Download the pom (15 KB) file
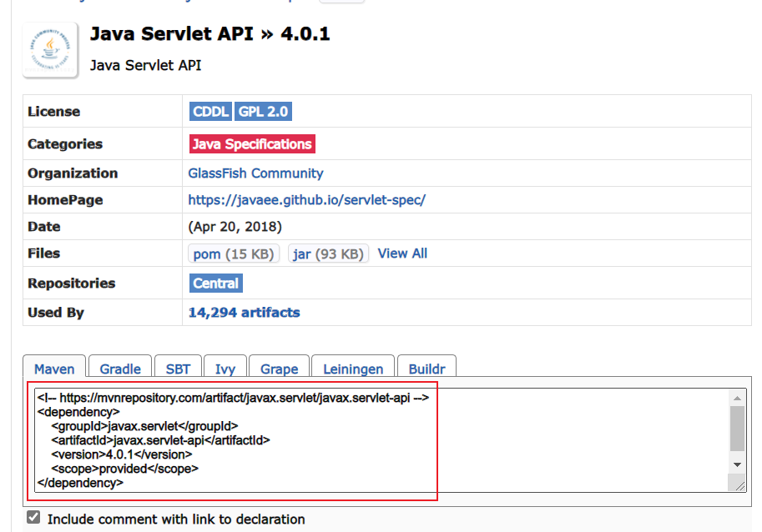 pos(234,253)
